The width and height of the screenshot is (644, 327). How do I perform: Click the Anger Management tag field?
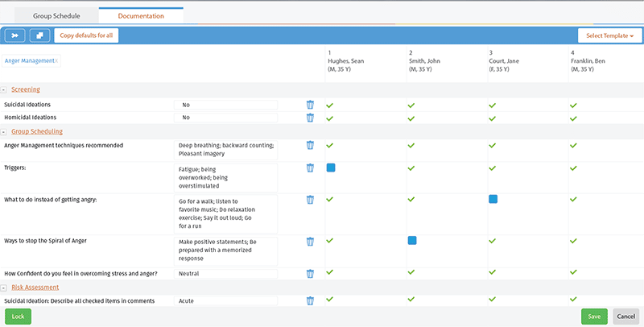pyautogui.click(x=31, y=60)
